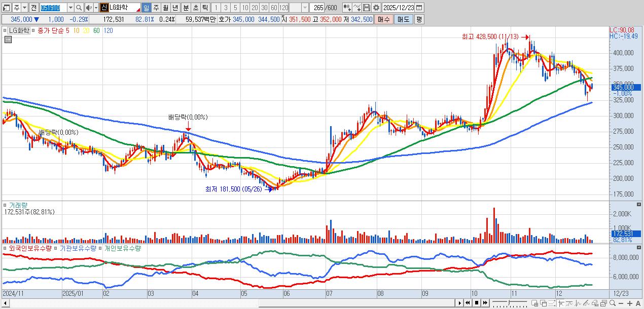
Task: Click the 매수 buy button
Action: [x=384, y=19]
